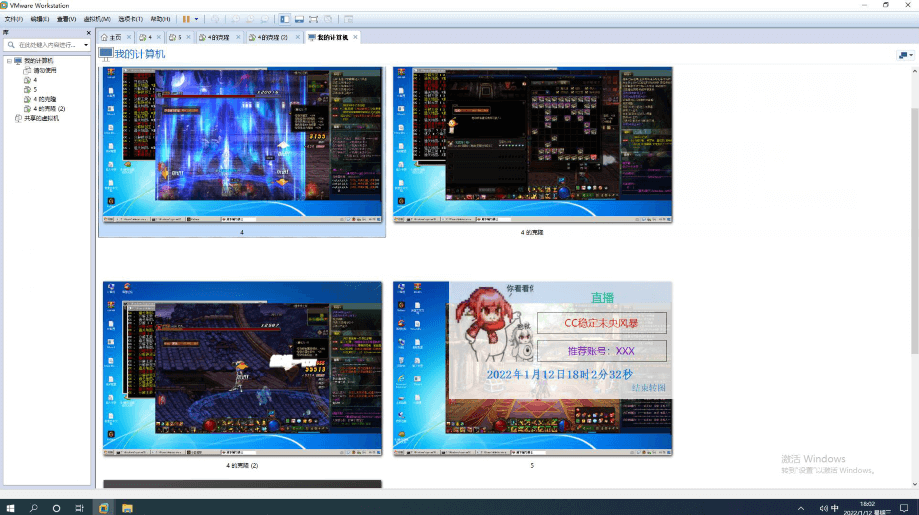The image size is (919, 515).
Task: Close the library sidebar panel
Action: 89,33
